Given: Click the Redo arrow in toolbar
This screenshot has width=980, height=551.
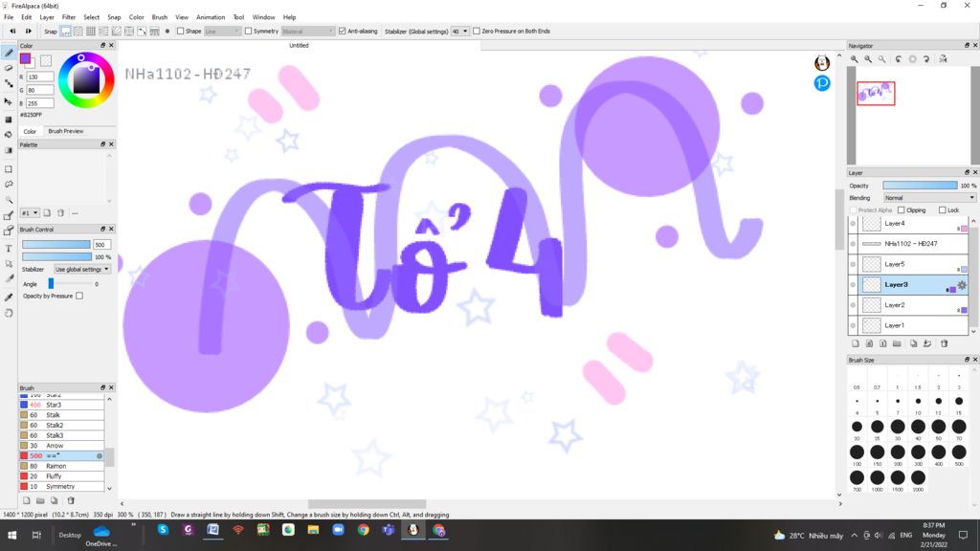Looking at the screenshot, I should click(29, 31).
